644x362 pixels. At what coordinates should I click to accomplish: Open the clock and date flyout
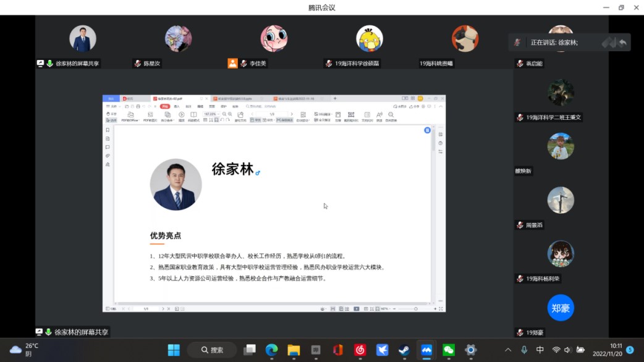[607, 350]
